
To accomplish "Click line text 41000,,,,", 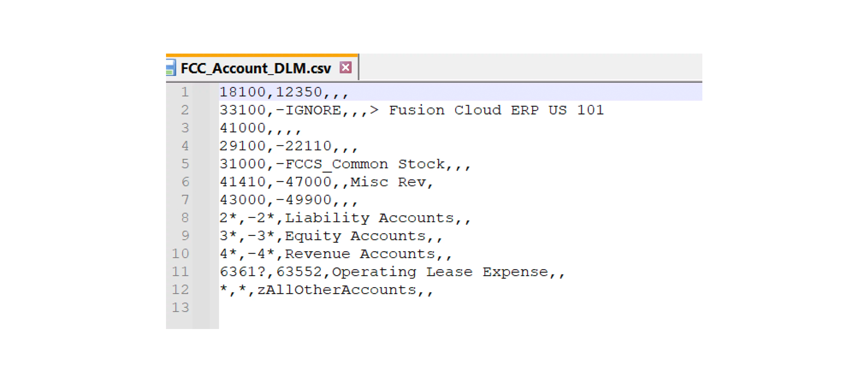I will (260, 128).
